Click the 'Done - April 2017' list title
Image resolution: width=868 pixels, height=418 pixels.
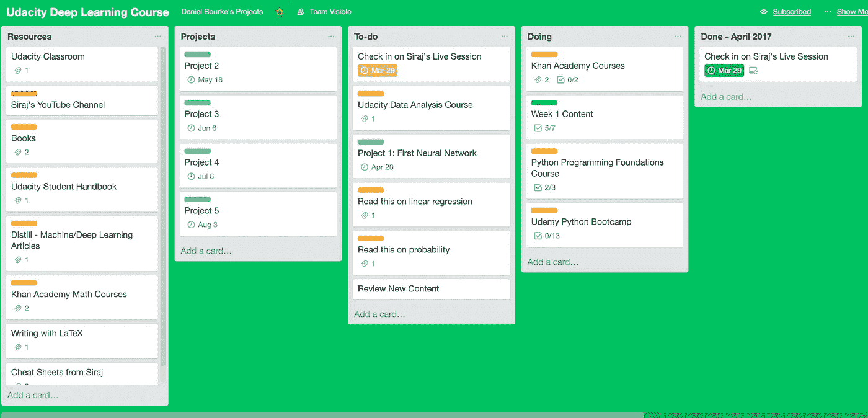click(x=737, y=37)
